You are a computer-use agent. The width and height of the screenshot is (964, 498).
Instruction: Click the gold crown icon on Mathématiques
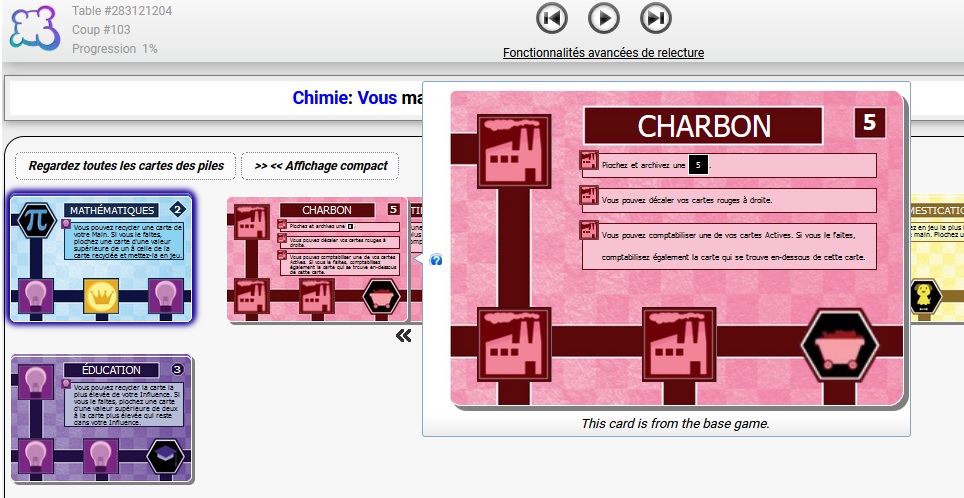click(x=101, y=296)
